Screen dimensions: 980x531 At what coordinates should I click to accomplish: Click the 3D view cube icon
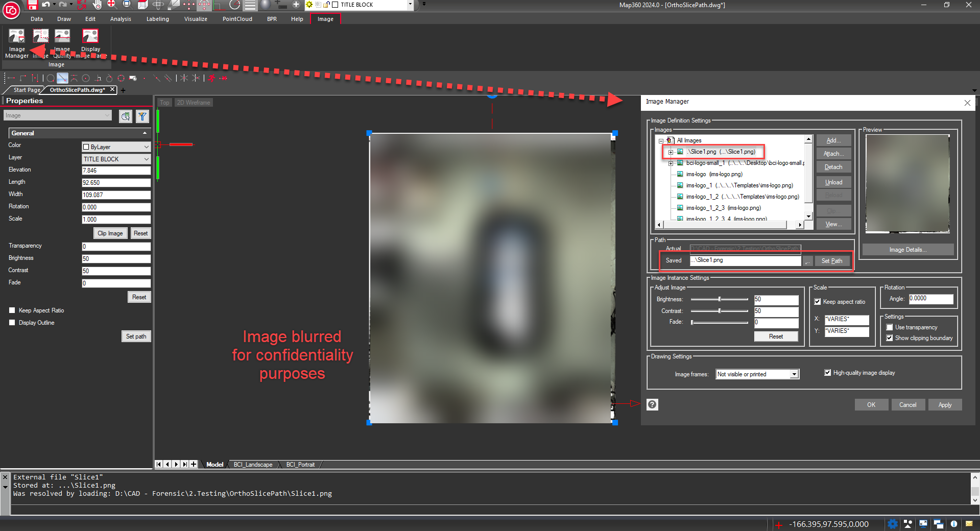[143, 5]
